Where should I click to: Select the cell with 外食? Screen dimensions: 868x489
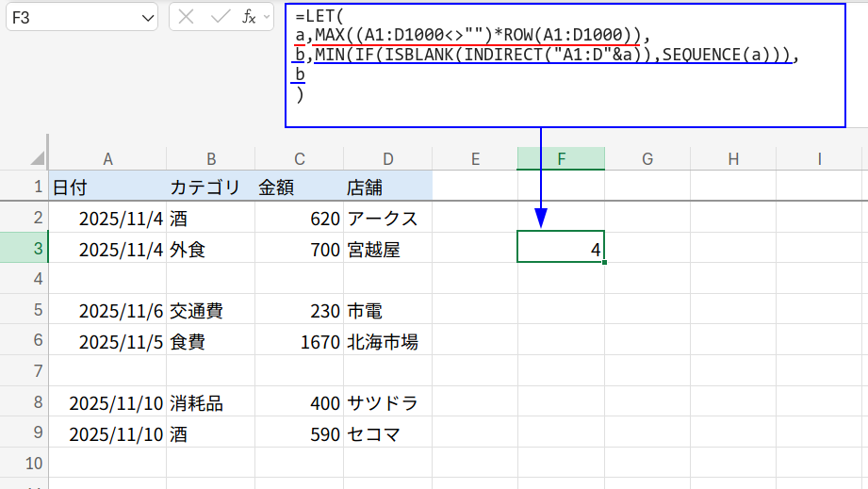pyautogui.click(x=211, y=249)
